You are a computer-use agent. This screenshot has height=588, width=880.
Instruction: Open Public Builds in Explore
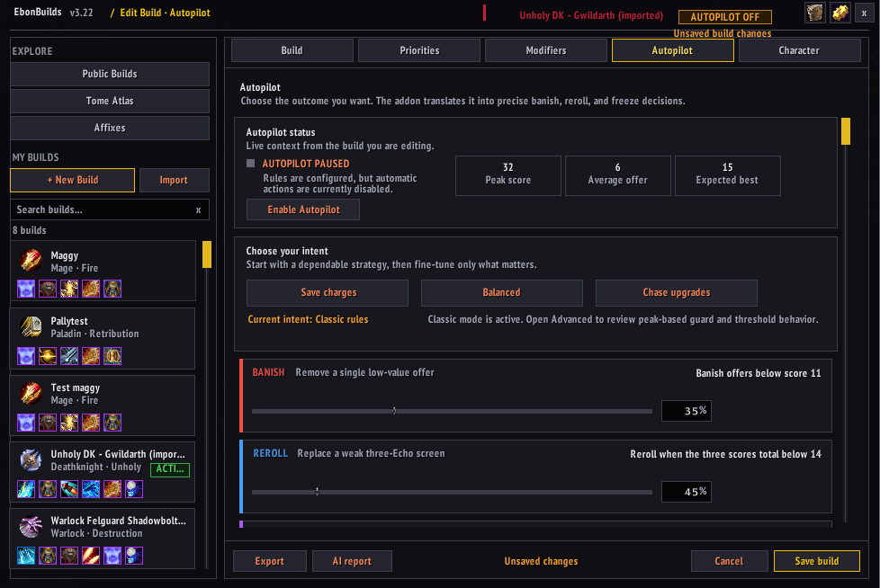[x=110, y=74]
